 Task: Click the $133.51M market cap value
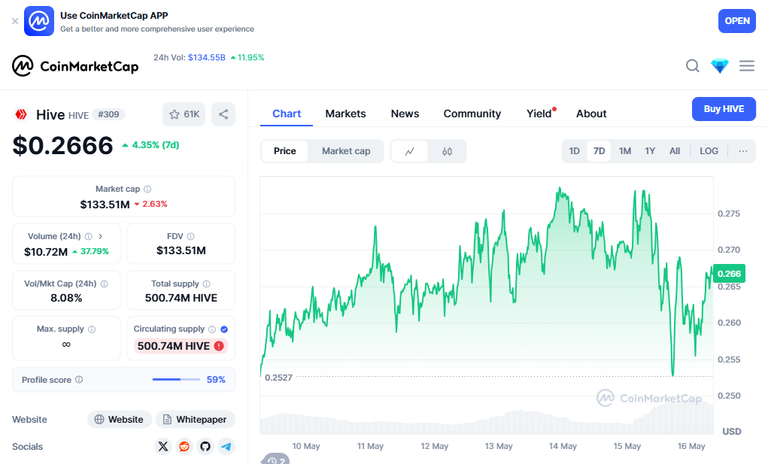(105, 204)
